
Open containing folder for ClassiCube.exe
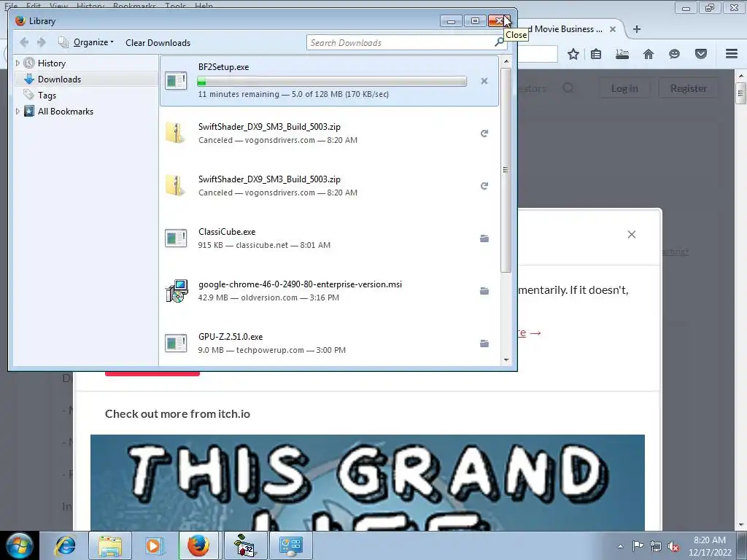tap(484, 238)
